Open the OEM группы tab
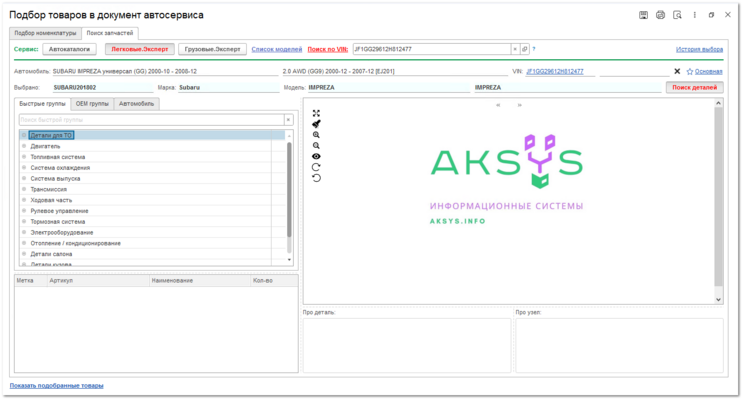This screenshot has width=743, height=400. click(92, 104)
